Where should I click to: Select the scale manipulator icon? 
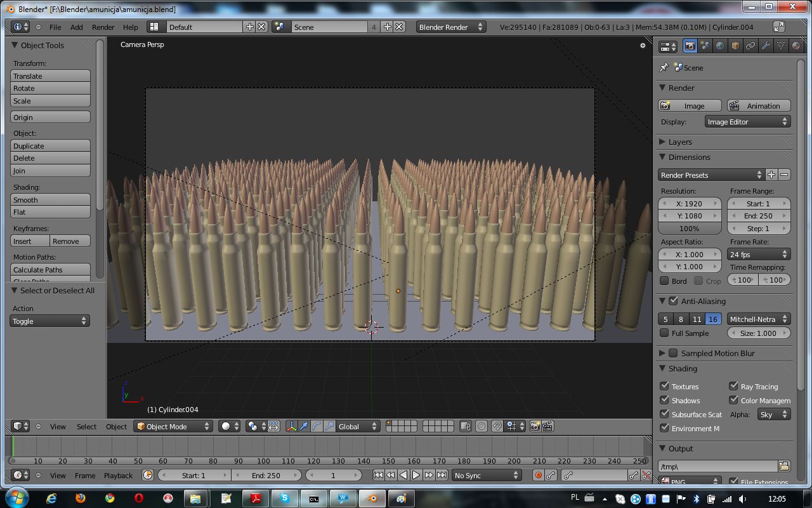(329, 427)
